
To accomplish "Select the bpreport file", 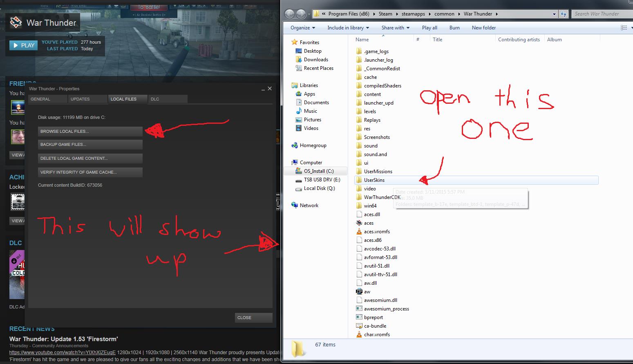I will pyautogui.click(x=374, y=317).
